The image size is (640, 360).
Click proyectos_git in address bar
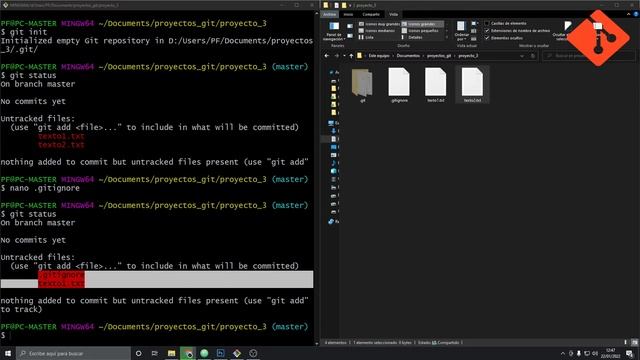(439, 56)
